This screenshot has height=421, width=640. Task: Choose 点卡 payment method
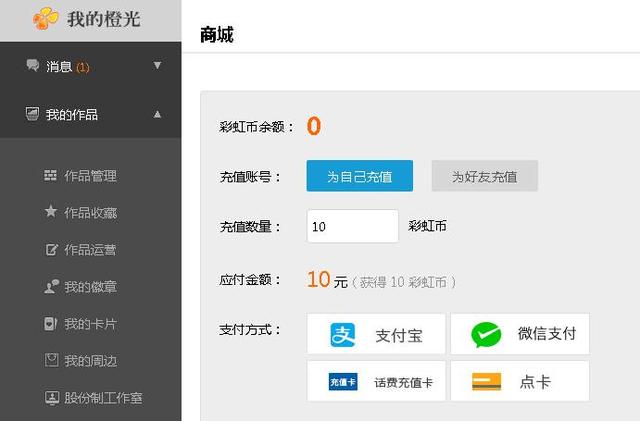[520, 381]
